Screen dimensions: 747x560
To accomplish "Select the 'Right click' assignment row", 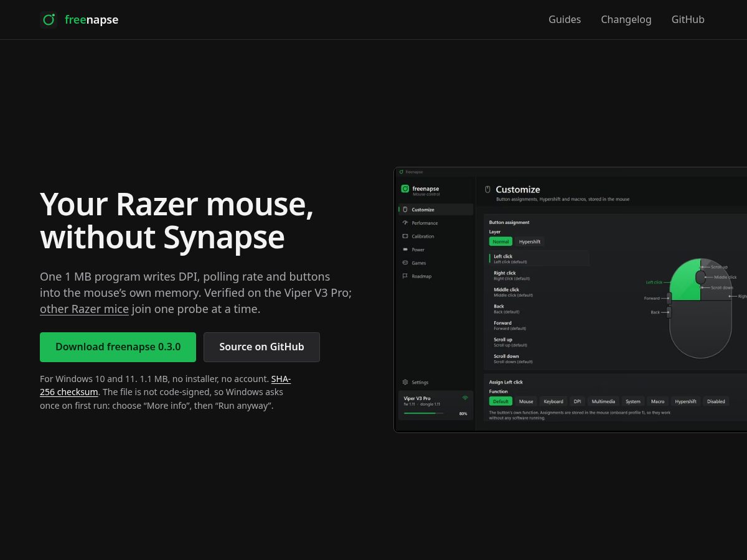I will tap(539, 275).
